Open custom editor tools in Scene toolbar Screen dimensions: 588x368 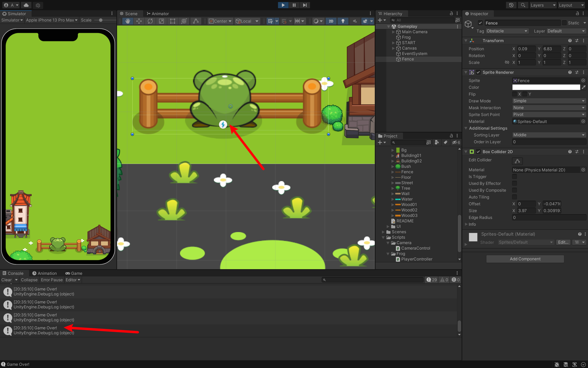196,21
